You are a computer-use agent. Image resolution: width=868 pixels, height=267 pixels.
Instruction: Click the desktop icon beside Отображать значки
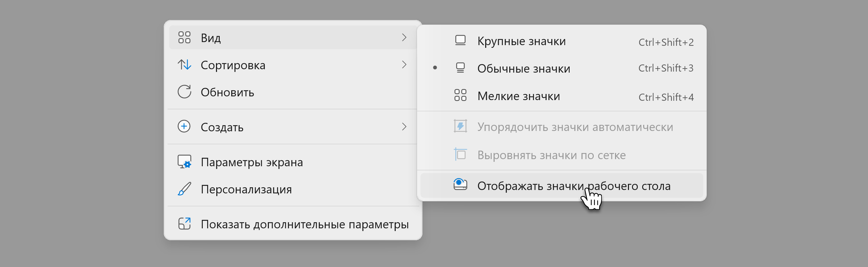click(x=460, y=184)
